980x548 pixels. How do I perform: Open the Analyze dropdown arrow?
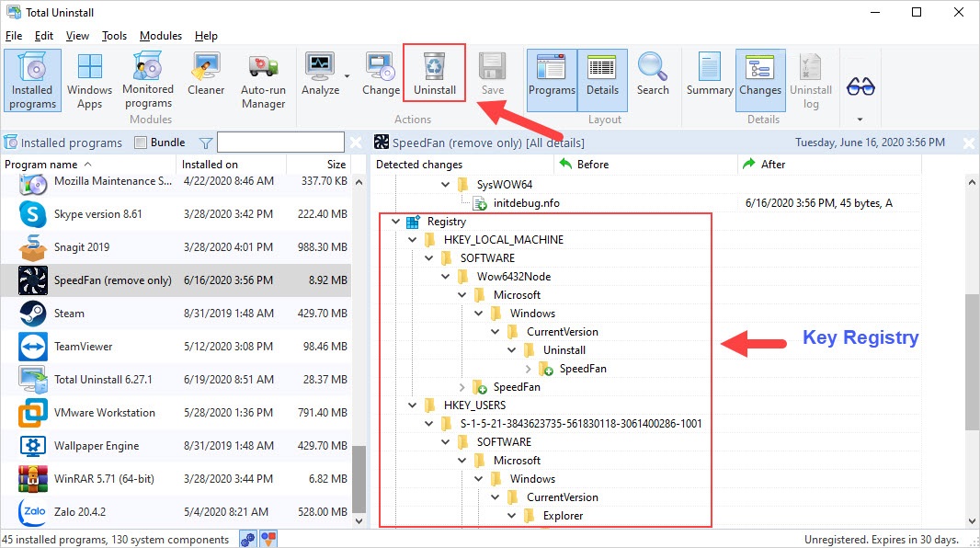click(347, 76)
